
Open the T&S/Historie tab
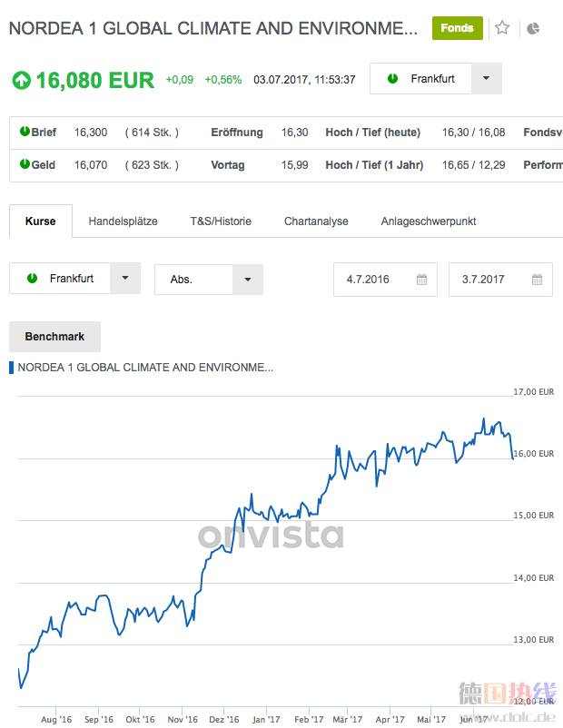tap(221, 221)
